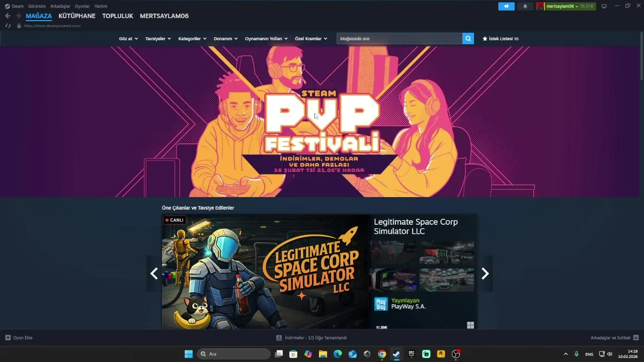Open Outlook from taskbar

coord(353,354)
